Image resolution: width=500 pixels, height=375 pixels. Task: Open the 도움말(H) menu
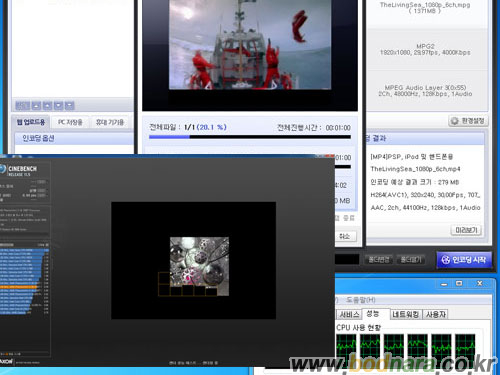[361, 300]
